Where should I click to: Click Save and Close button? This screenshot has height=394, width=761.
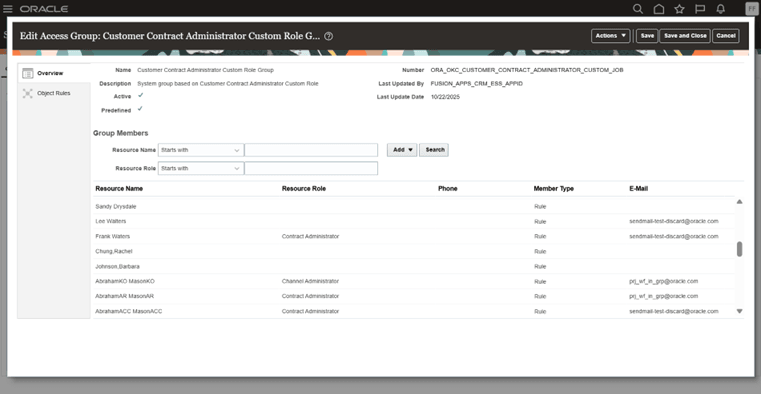685,36
